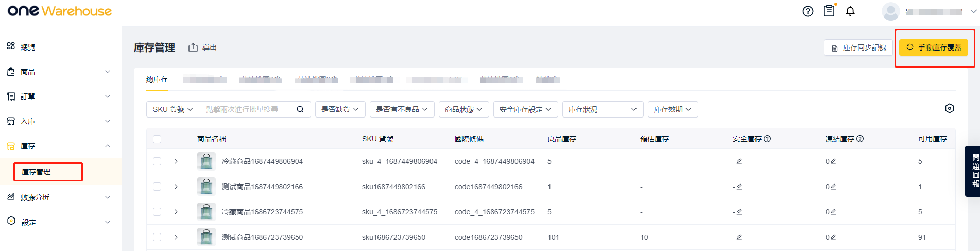Viewport: 980px width, 251px height.
Task: Open the notification bell
Action: (x=850, y=11)
